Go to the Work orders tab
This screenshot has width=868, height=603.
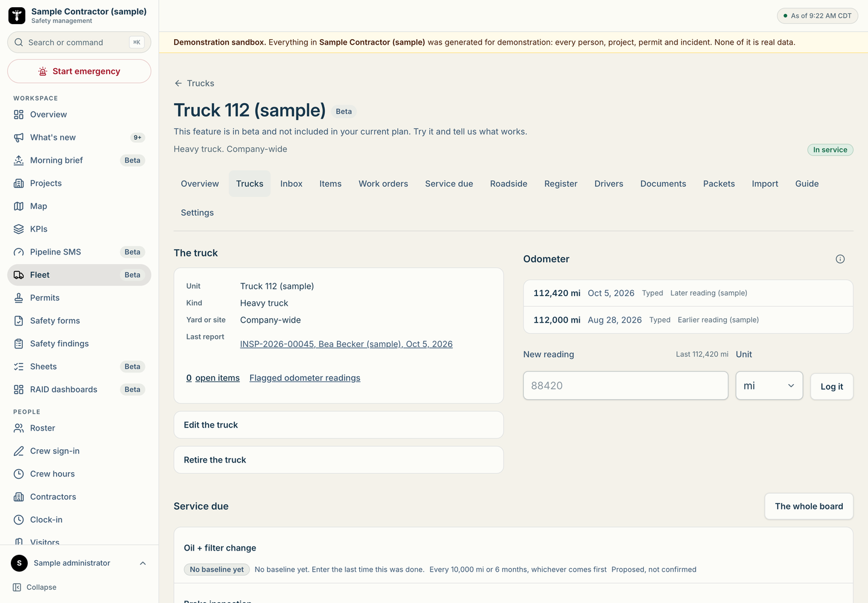383,184
